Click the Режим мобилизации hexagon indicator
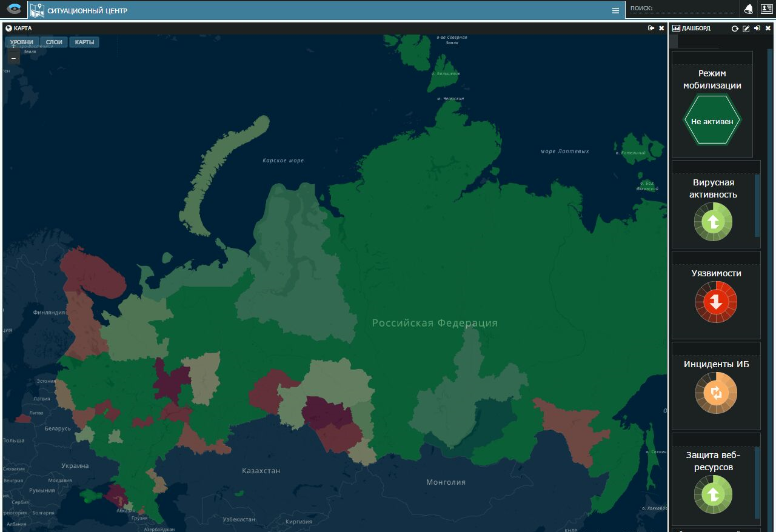776x532 pixels. click(x=712, y=121)
